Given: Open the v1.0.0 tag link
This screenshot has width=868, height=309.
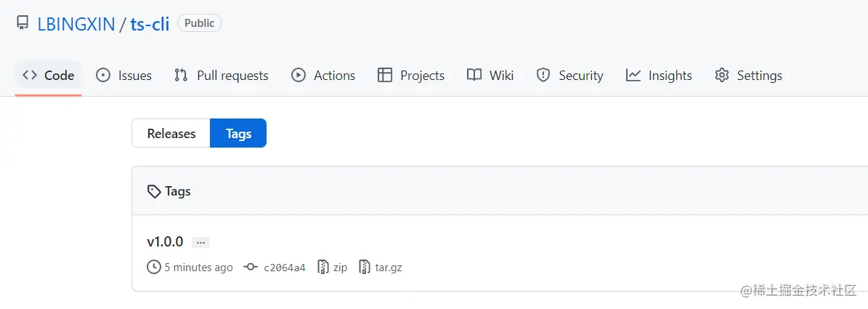Looking at the screenshot, I should [165, 242].
